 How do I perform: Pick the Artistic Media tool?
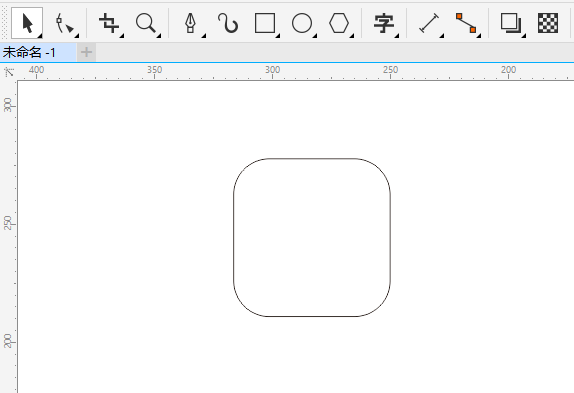coord(228,24)
